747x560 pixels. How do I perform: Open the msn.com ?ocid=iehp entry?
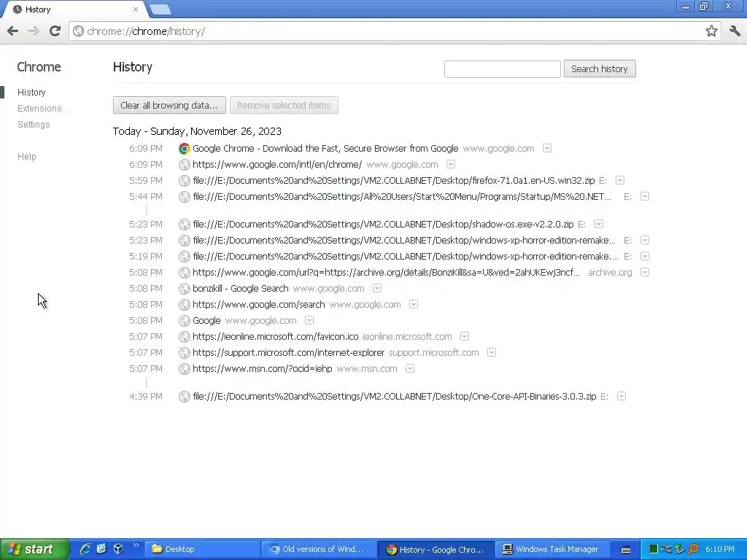[x=263, y=368]
